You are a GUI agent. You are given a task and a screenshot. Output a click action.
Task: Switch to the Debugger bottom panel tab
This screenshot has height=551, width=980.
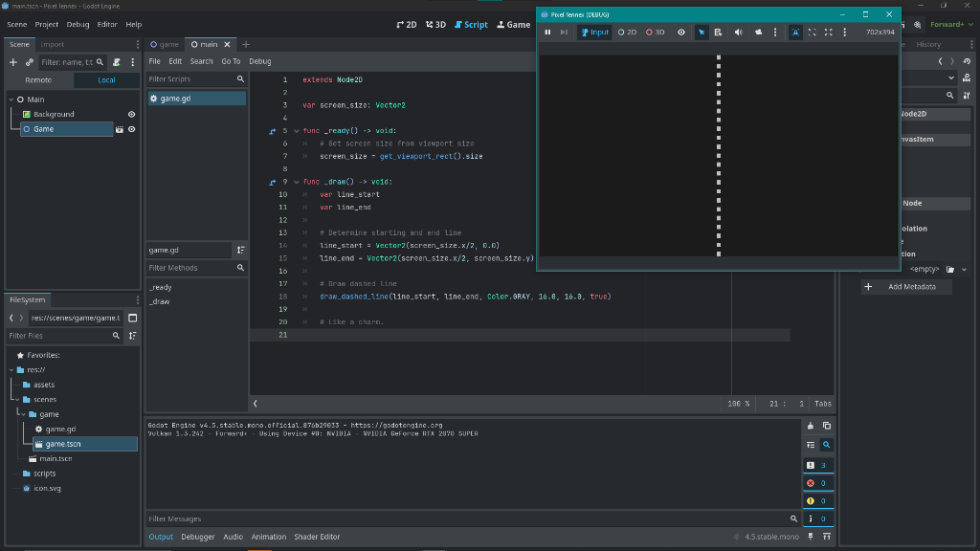click(x=198, y=537)
